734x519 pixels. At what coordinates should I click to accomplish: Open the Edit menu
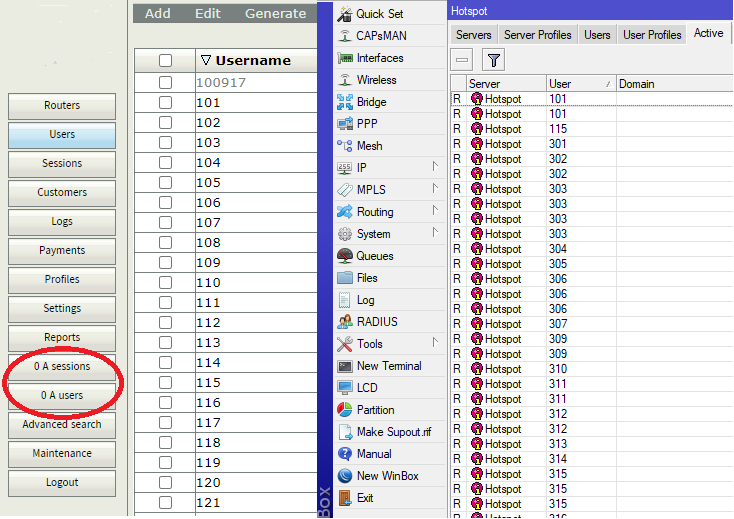point(208,14)
